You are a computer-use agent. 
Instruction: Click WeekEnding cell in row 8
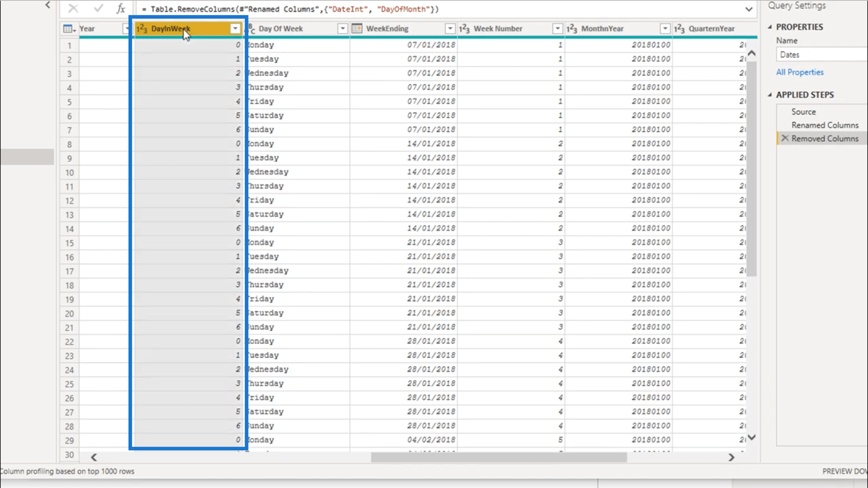click(x=404, y=144)
